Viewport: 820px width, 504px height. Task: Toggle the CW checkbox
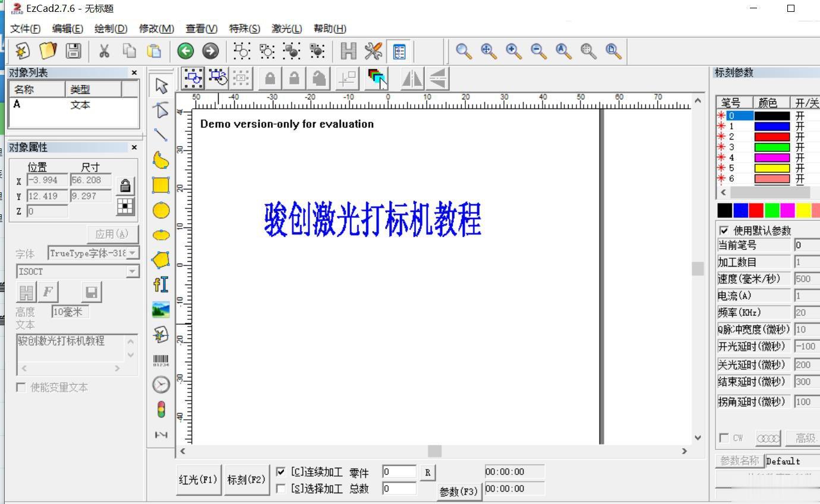[x=724, y=438]
